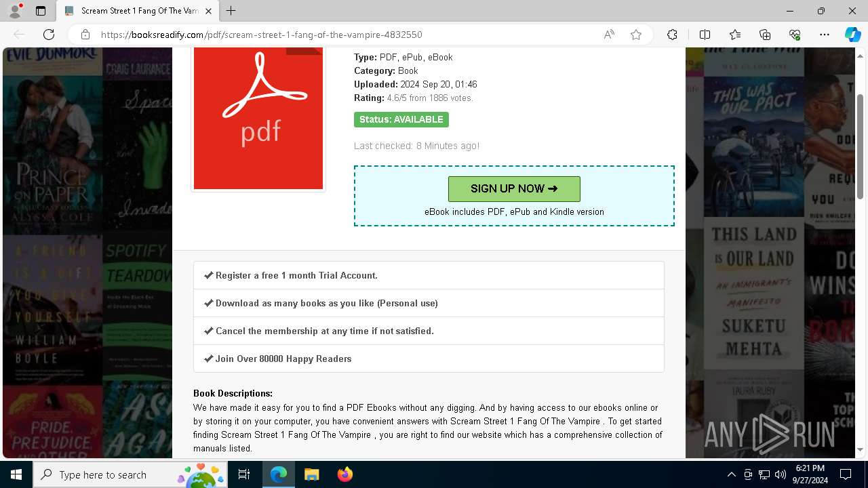The height and width of the screenshot is (488, 868).
Task: Refresh the page with reload icon
Action: click(49, 35)
